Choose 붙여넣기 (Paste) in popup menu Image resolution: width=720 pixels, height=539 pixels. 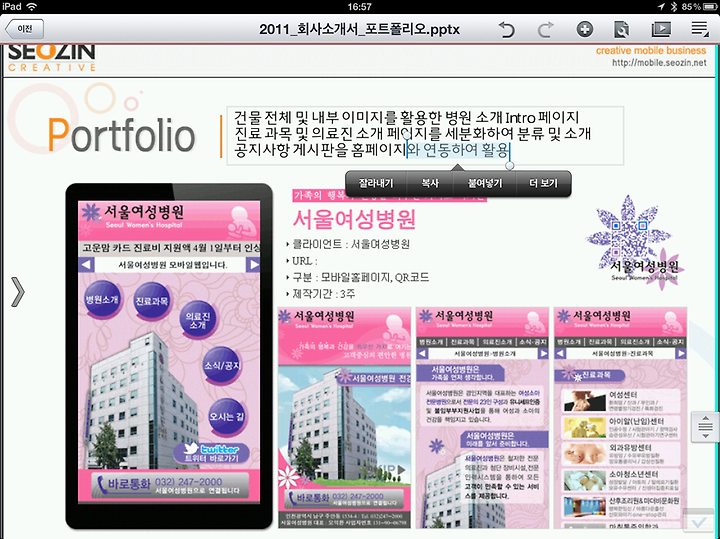point(485,183)
